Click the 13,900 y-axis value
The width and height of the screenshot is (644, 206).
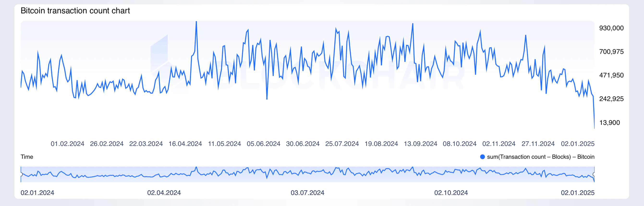[x=609, y=122]
